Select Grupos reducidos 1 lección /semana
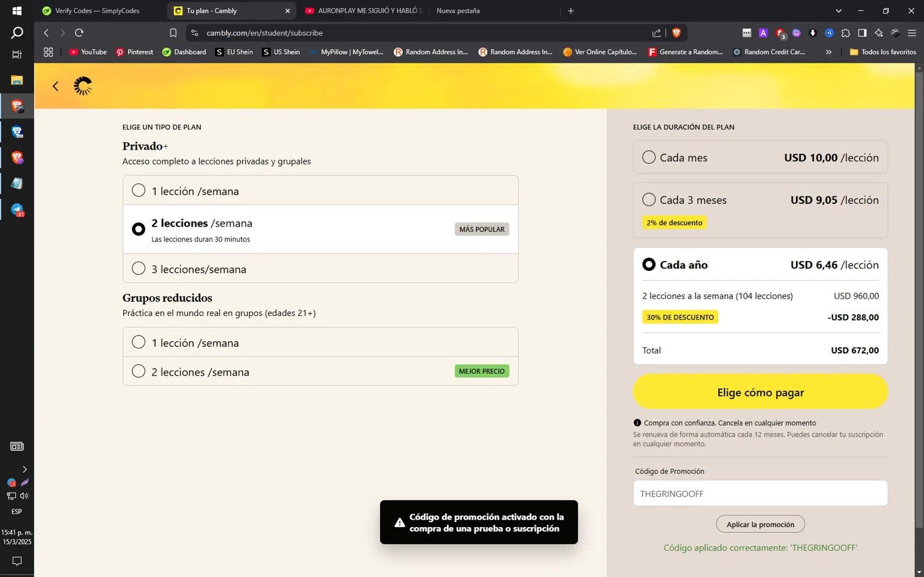 click(x=320, y=342)
